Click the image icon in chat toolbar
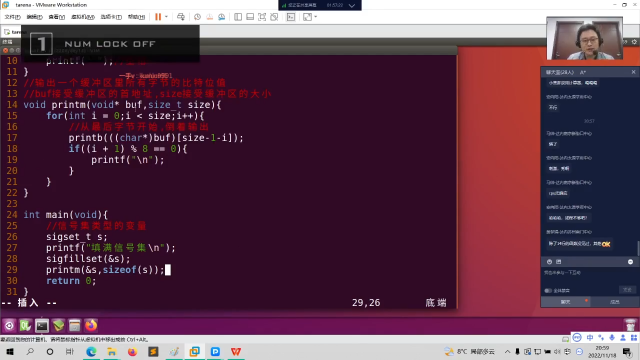Viewport: 640px width, 360px height. click(559, 262)
